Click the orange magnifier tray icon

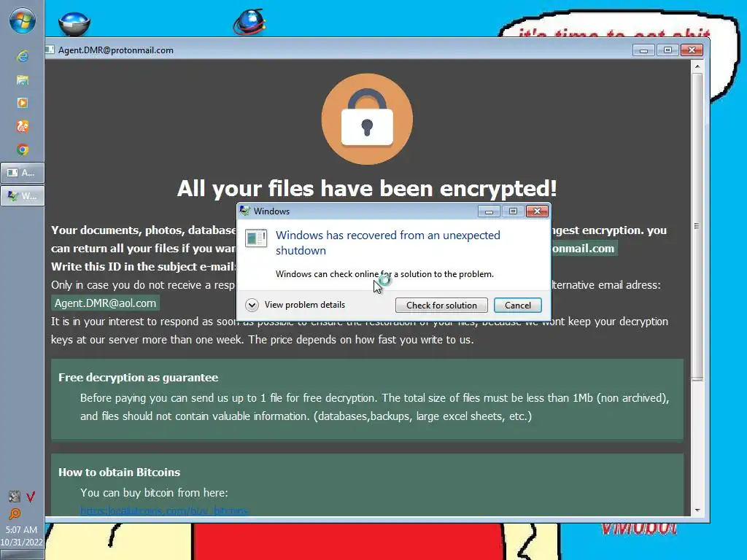tap(15, 514)
